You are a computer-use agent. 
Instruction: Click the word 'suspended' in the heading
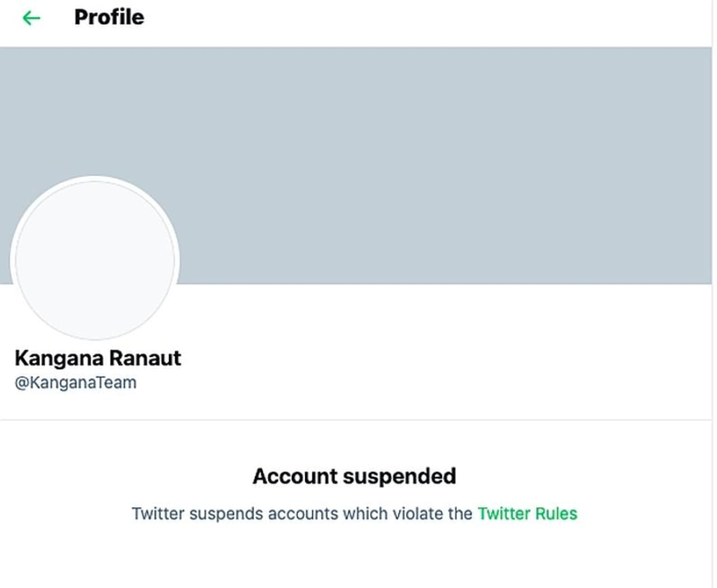coord(399,476)
